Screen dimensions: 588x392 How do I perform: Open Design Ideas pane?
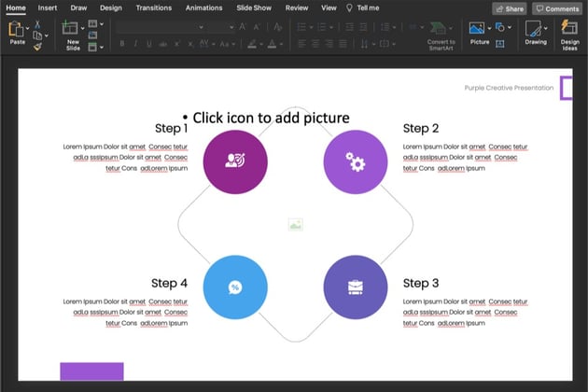click(x=569, y=33)
